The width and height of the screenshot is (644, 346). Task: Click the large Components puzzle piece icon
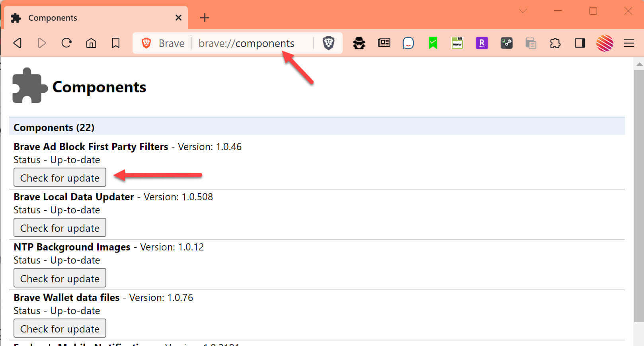point(30,86)
